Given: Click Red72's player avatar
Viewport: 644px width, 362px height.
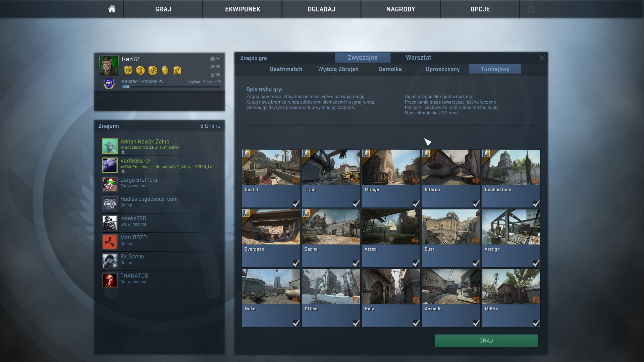Looking at the screenshot, I should (x=109, y=65).
